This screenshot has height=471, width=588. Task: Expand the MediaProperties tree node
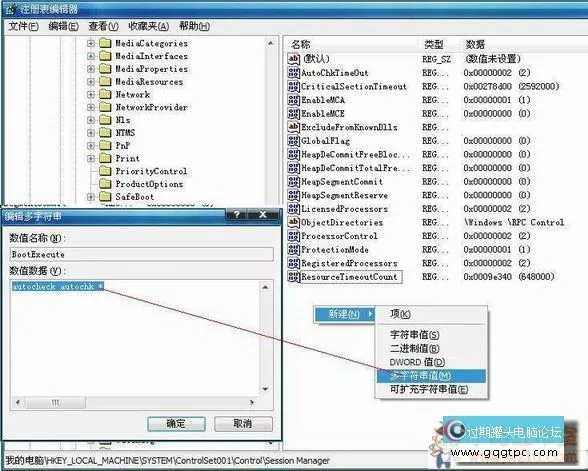[x=90, y=69]
